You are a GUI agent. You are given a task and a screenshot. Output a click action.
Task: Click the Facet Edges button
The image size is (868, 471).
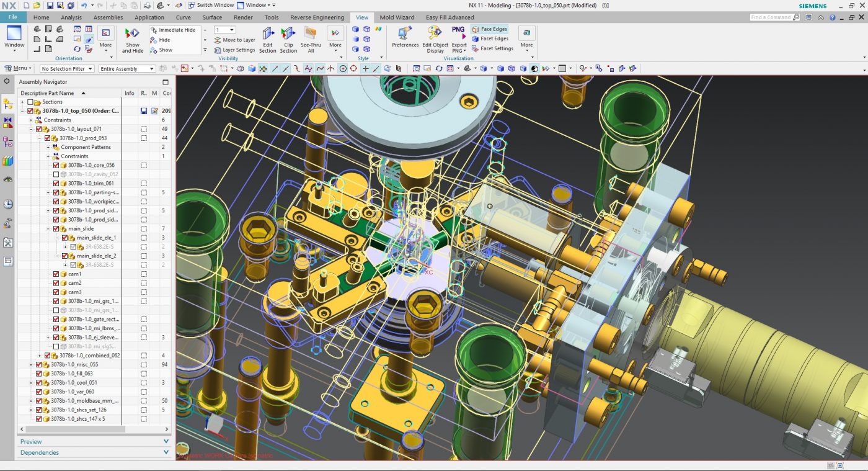490,38
